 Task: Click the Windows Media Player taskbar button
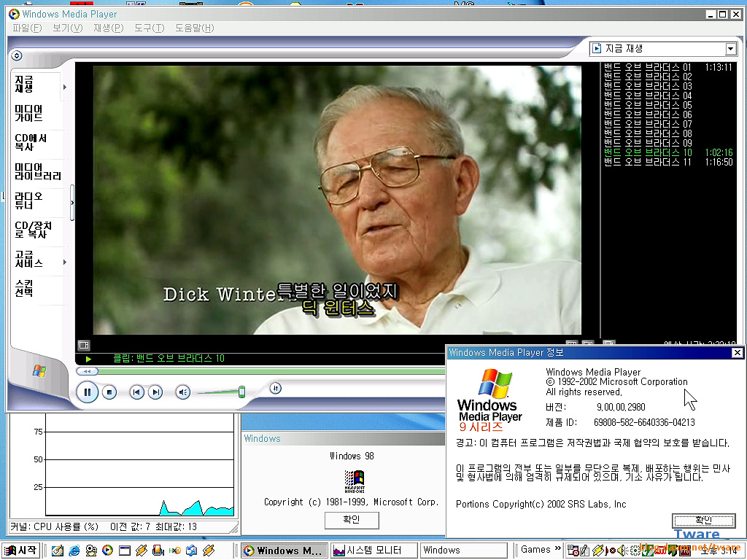(x=285, y=551)
